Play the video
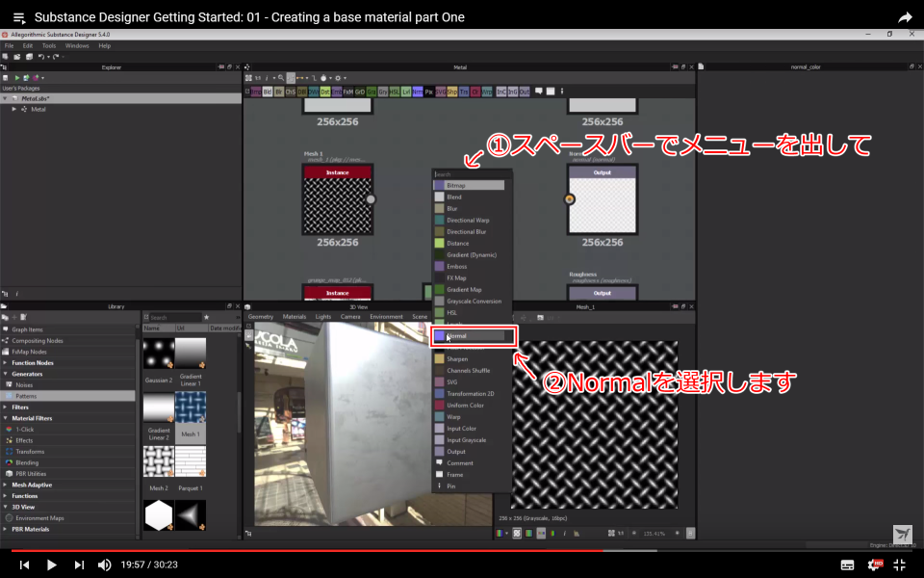Image resolution: width=924 pixels, height=578 pixels. pyautogui.click(x=51, y=565)
